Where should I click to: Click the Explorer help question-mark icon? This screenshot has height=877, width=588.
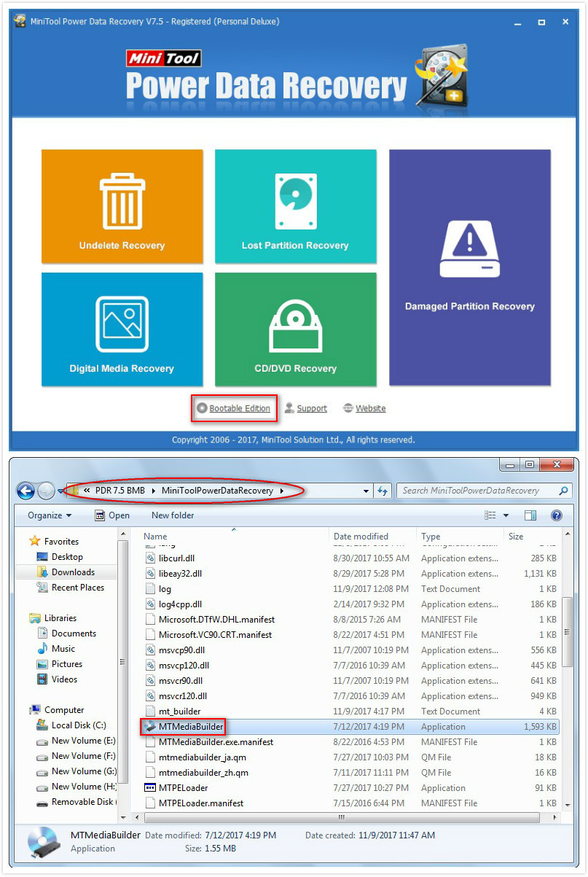(557, 515)
